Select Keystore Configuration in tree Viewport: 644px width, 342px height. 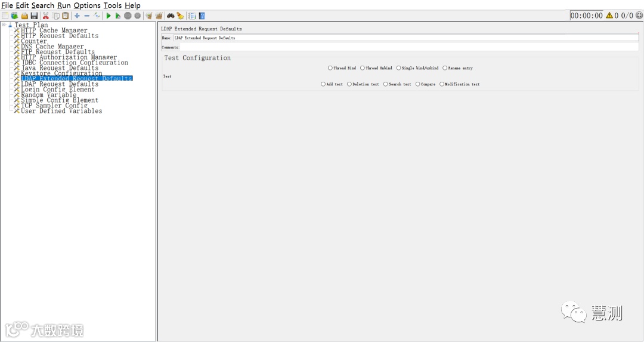tap(61, 73)
